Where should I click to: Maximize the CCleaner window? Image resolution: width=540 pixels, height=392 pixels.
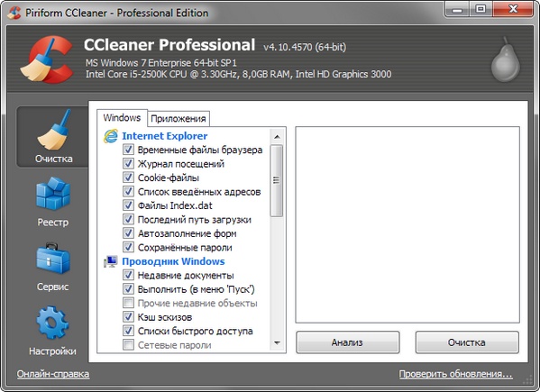pos(481,9)
